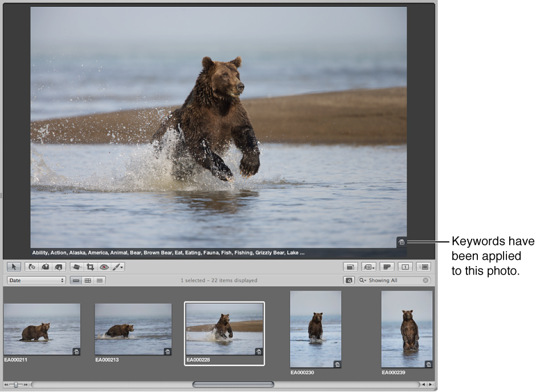Viewport: 552px width, 392px height.
Task: Click the thumbnail size slider
Action: click(x=16, y=385)
